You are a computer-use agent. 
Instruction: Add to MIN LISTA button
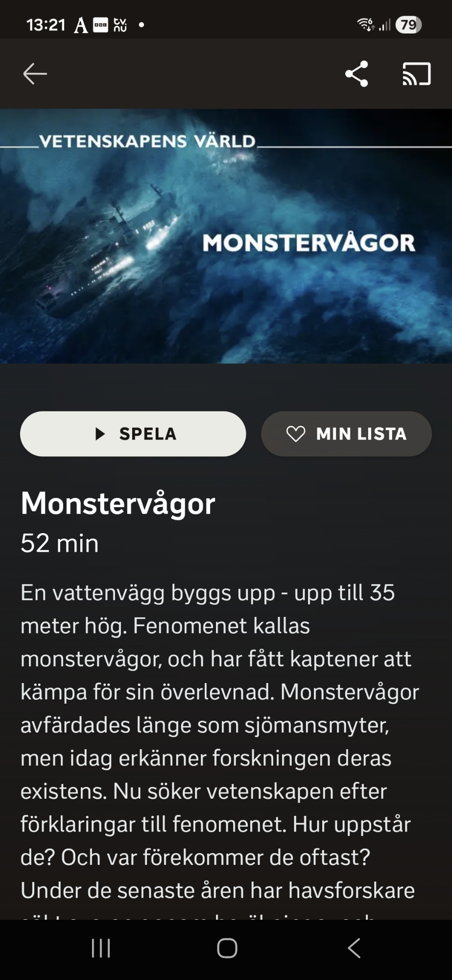(346, 434)
